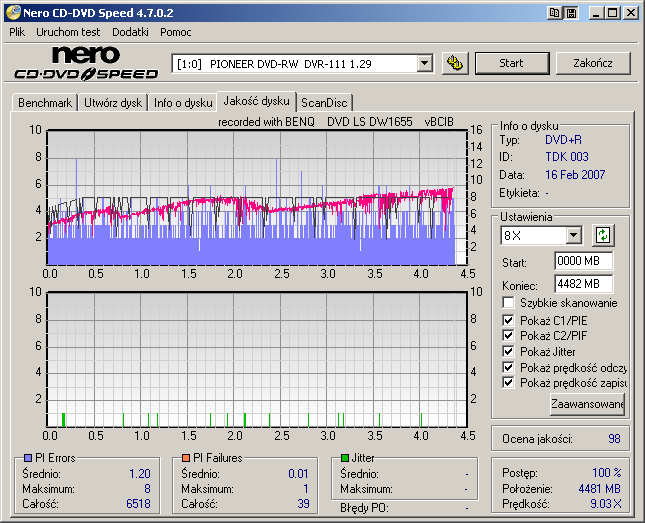This screenshot has height=523, width=645.
Task: Click the quality score value 98
Action: click(614, 439)
